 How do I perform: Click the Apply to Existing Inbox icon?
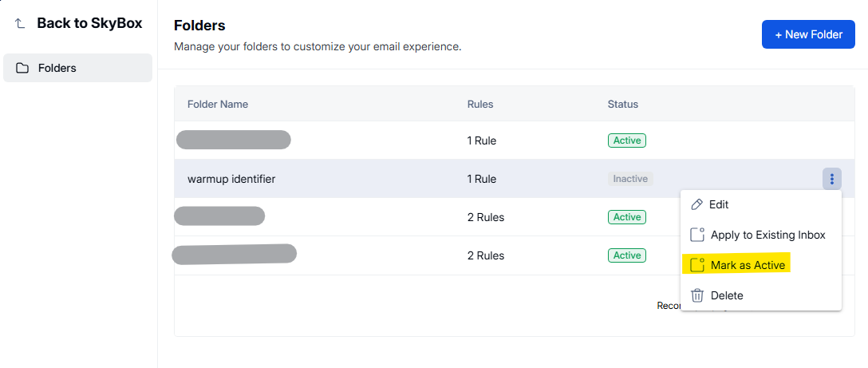[x=697, y=235]
